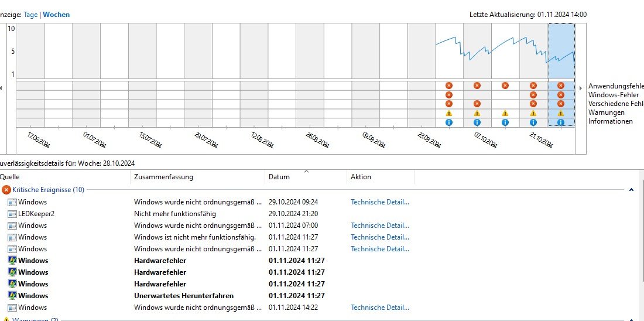Select the Kritische Ereignisse (10) group header
The width and height of the screenshot is (644, 321).
[48, 190]
